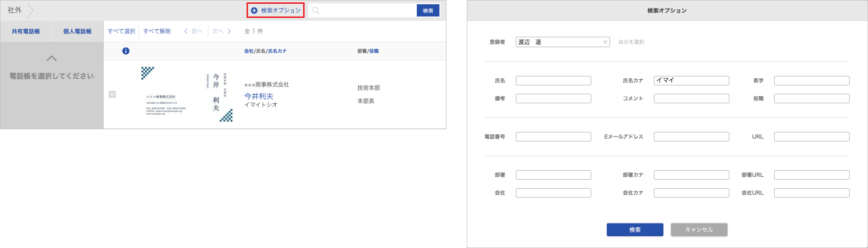
Task: Switch to 個人電話帳 tab
Action: 77,31
